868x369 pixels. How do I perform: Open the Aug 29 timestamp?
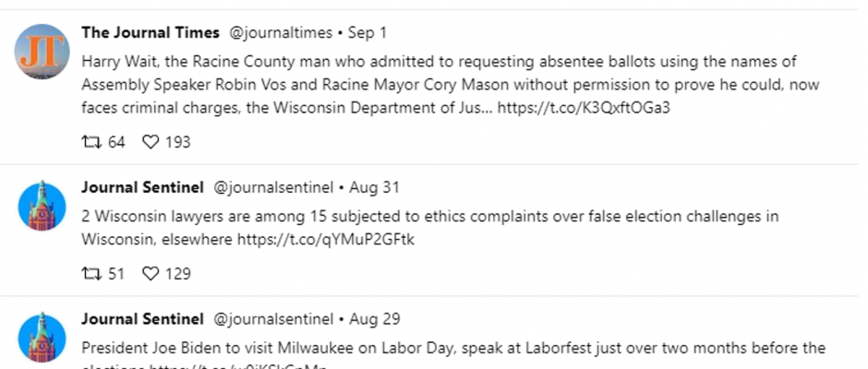coord(375,320)
